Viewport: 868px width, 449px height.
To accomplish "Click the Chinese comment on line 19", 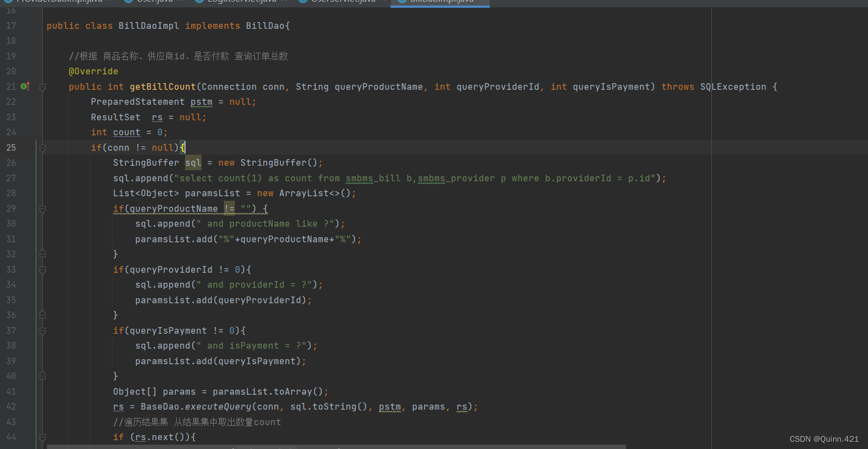I will click(178, 56).
